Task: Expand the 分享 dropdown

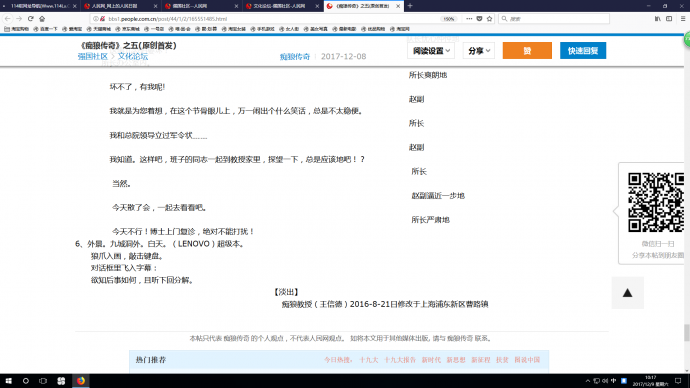Action: pos(479,51)
